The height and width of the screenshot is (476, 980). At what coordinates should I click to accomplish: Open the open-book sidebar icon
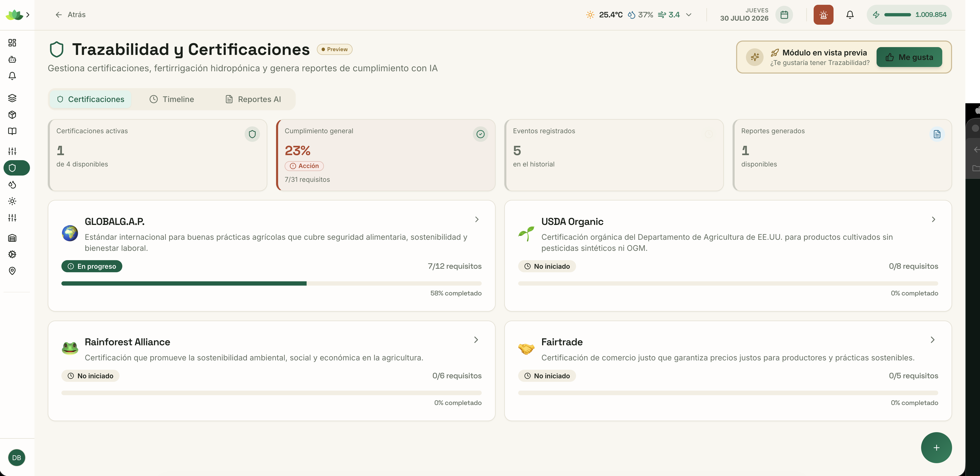[x=12, y=131]
